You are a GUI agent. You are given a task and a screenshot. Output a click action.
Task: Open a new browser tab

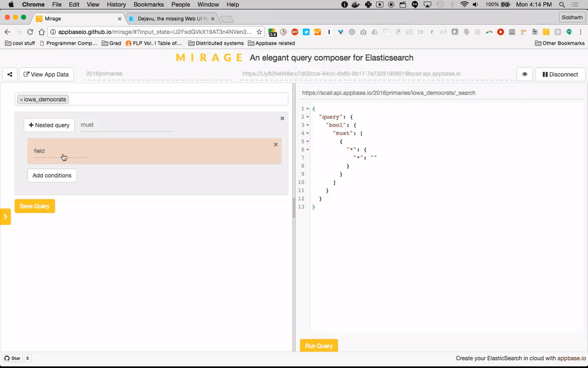(227, 19)
